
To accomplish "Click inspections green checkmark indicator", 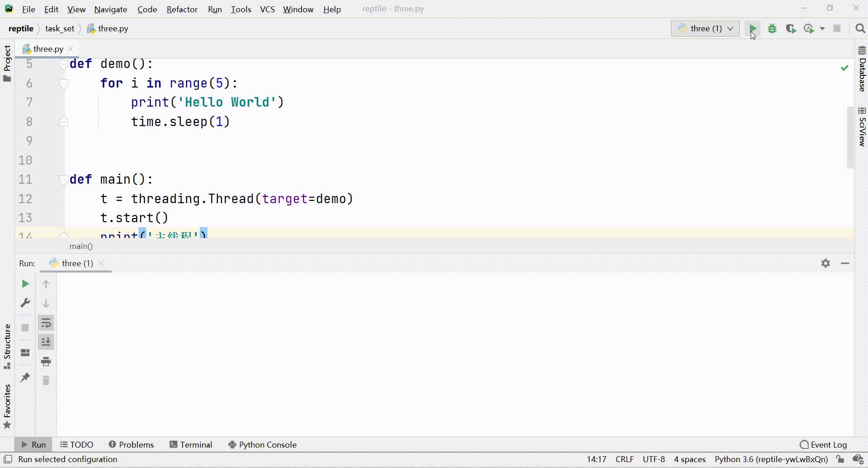I will click(x=844, y=68).
